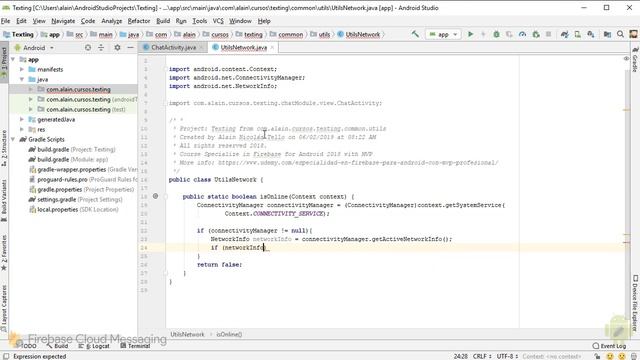The height and width of the screenshot is (360, 640).
Task: Expand the res folder
Action: coord(22,129)
